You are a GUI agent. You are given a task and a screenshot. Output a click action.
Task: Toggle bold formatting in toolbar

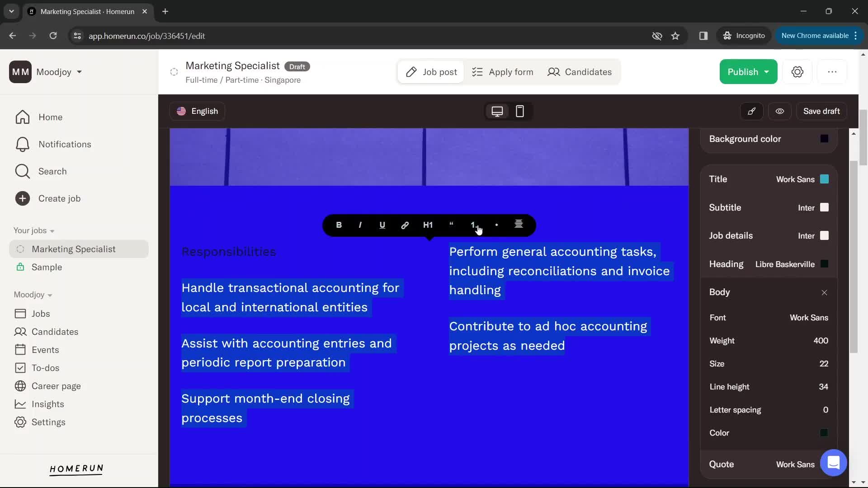(338, 225)
